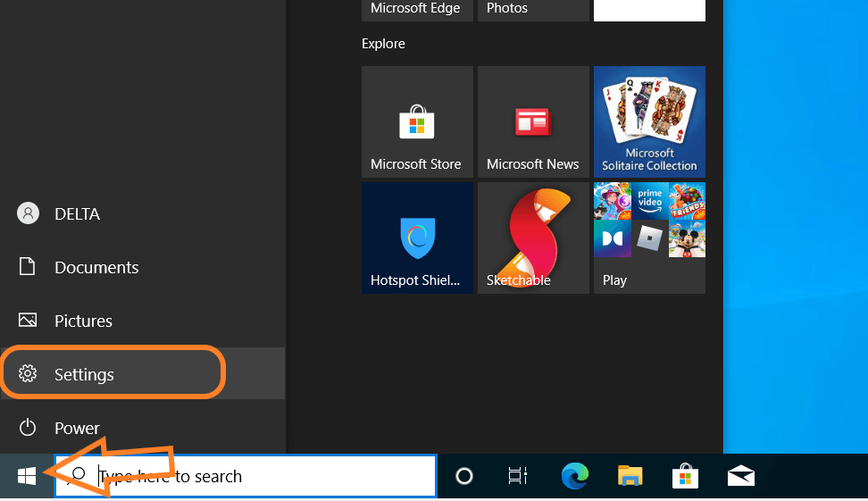Open the Microsoft News tile
Image resolution: width=868 pixels, height=501 pixels.
[x=533, y=121]
